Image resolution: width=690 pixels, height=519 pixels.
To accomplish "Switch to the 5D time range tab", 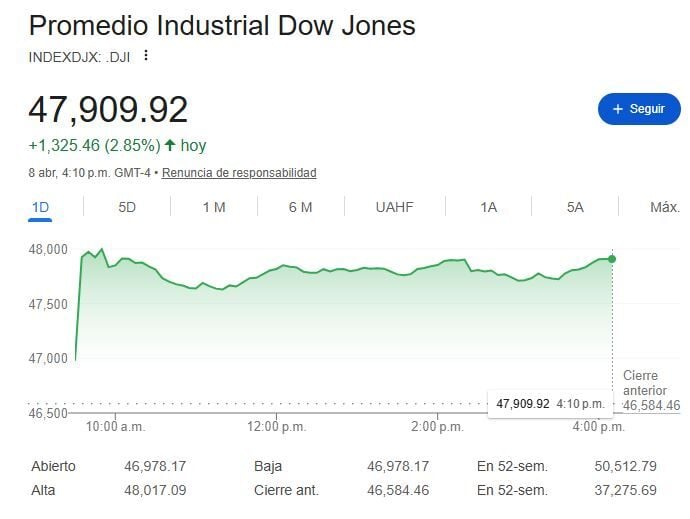I will [x=127, y=207].
